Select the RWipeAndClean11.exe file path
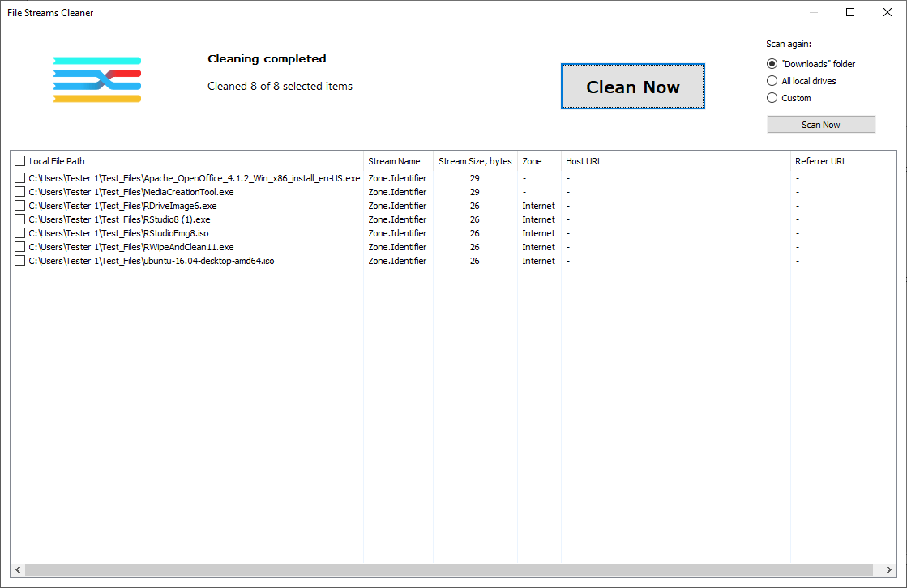This screenshot has width=907, height=588. pyautogui.click(x=131, y=248)
